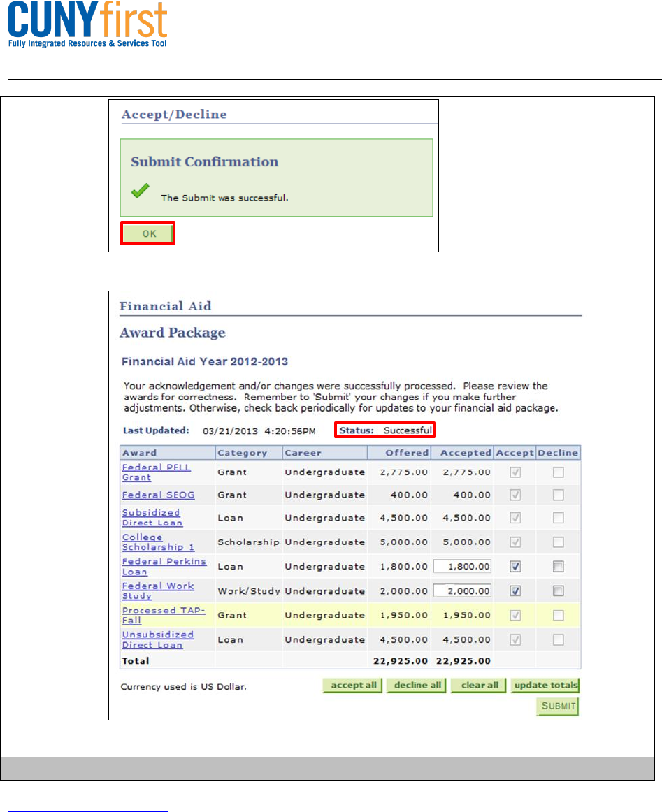Click total offered amount 22,925.00
The width and height of the screenshot is (662, 812).
point(401,661)
